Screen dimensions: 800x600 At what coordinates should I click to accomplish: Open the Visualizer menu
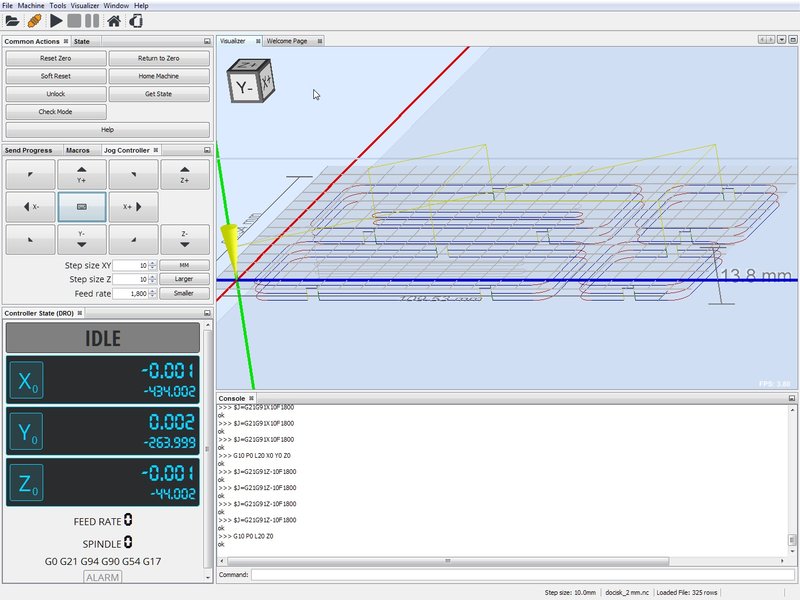coord(85,6)
